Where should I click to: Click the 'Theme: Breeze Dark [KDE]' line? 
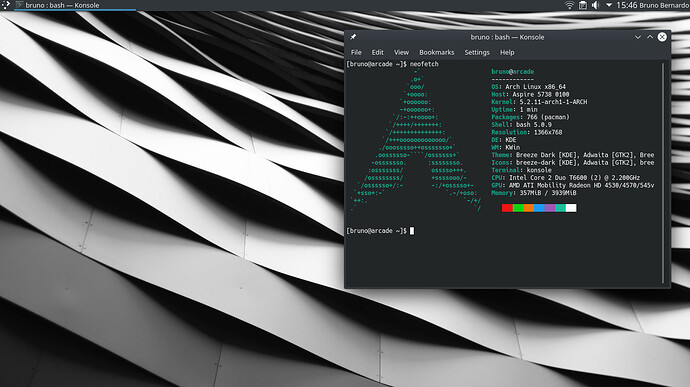click(x=573, y=155)
